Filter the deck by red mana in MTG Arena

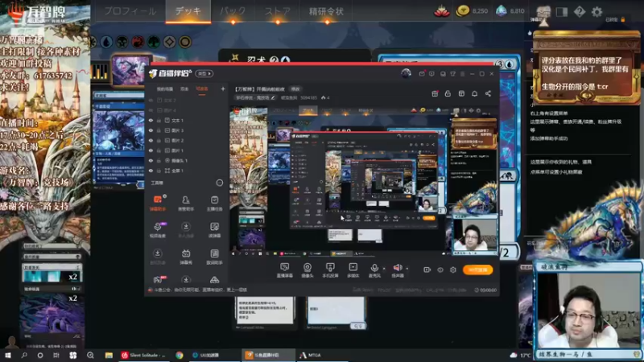(138, 42)
